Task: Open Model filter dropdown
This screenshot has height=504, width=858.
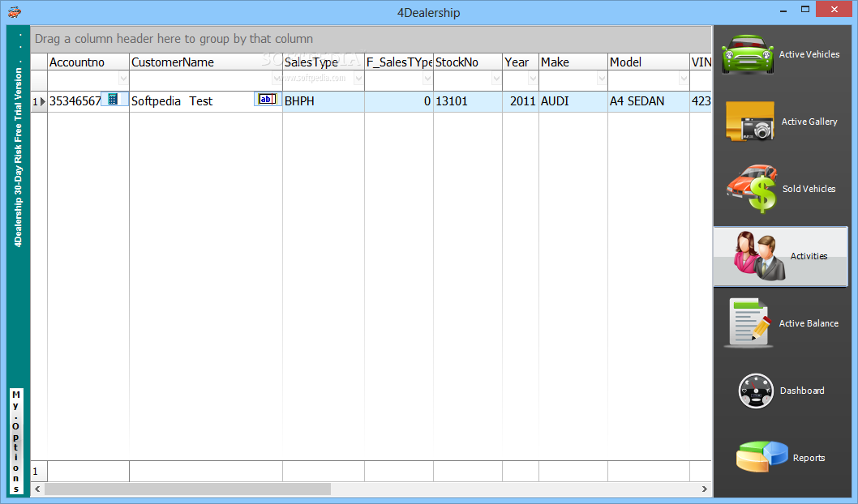Action: [x=684, y=79]
